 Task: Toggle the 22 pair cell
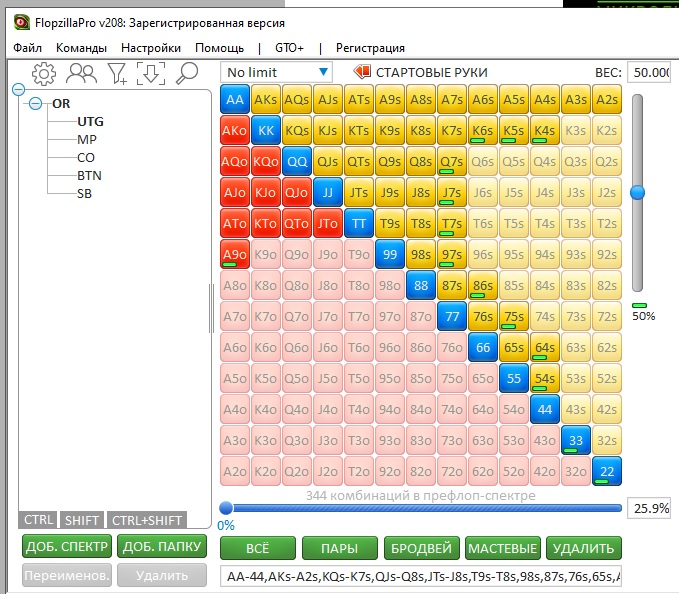(607, 471)
